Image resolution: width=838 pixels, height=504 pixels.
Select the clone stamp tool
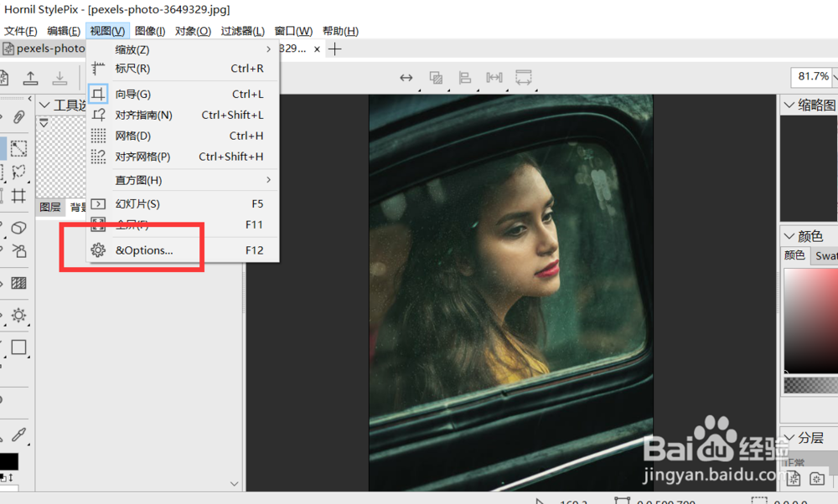pos(18,251)
